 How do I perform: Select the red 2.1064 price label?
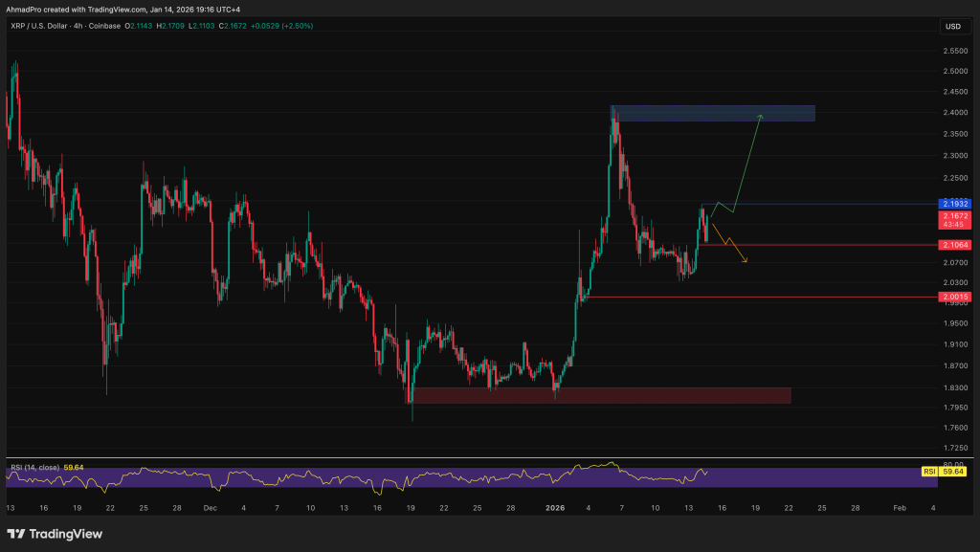(x=956, y=245)
